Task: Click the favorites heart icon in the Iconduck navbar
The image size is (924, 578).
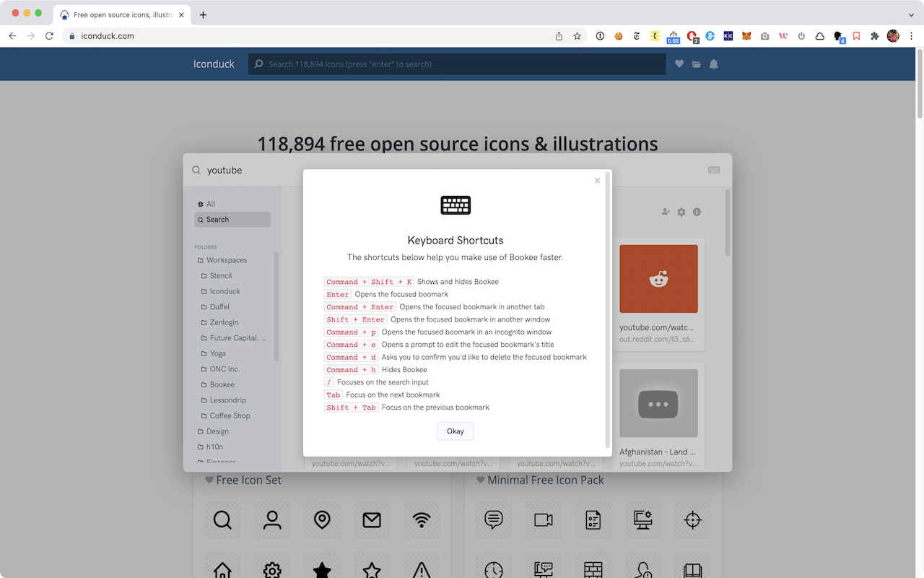Action: pyautogui.click(x=679, y=64)
